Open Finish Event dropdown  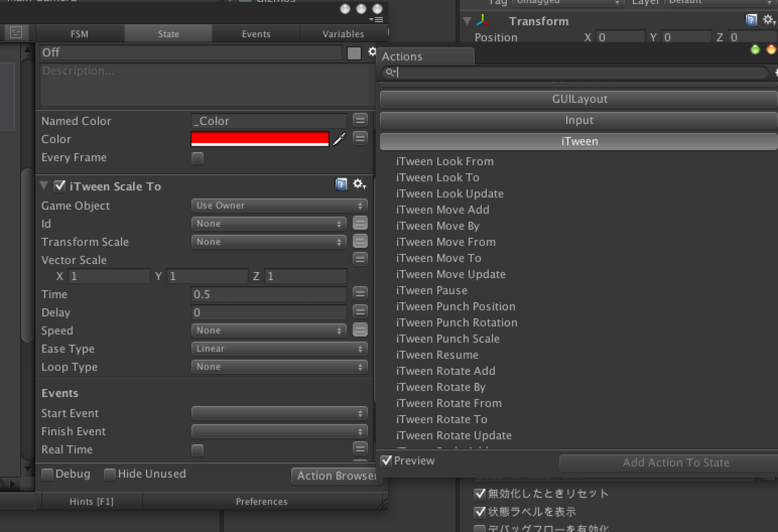click(x=279, y=431)
